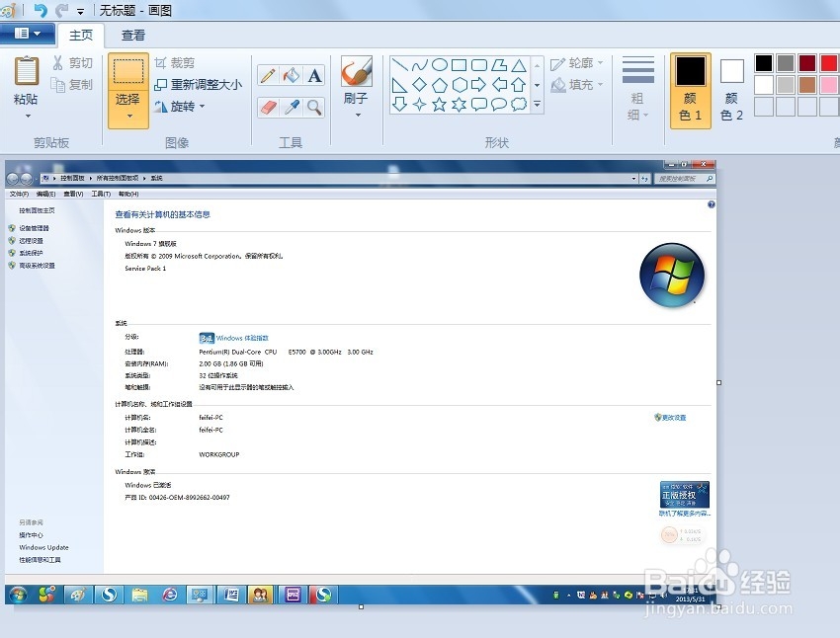Open the 轮廓 (Outline) dropdown
This screenshot has width=840, height=638.
point(577,63)
